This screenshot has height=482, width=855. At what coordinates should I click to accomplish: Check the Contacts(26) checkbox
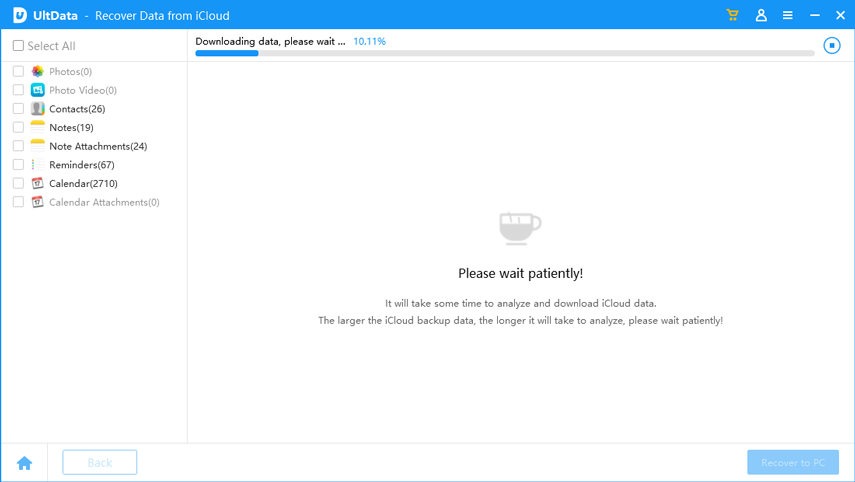click(x=18, y=109)
